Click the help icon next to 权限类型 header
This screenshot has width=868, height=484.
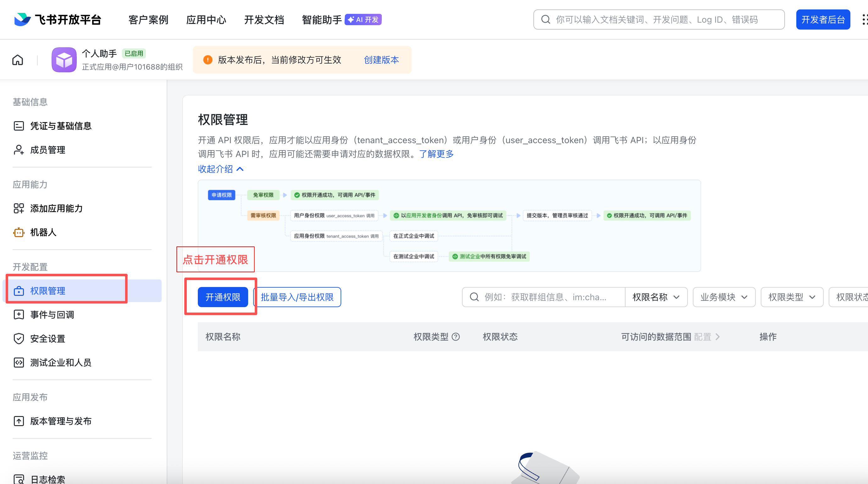click(x=456, y=337)
